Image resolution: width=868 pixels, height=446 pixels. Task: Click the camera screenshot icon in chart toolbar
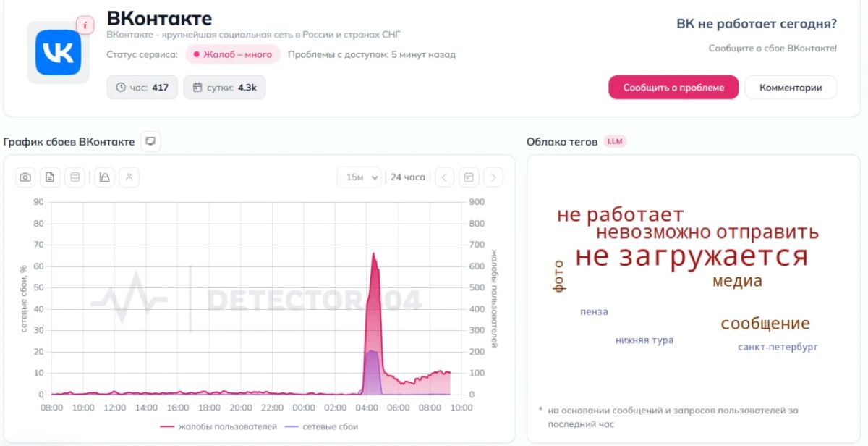[25, 177]
